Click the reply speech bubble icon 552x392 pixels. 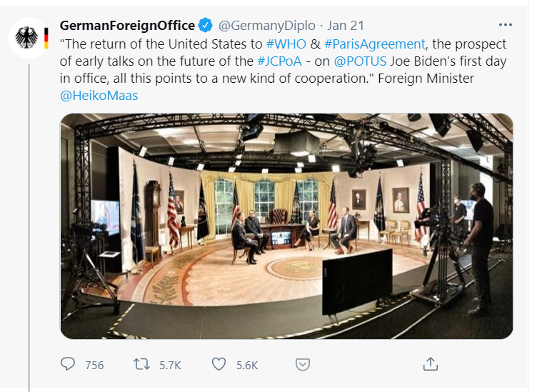point(68,364)
